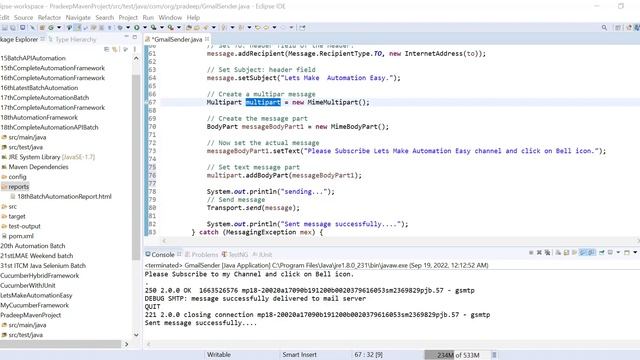Click the Open Perspective icon
The width and height of the screenshot is (640, 360).
tap(618, 27)
